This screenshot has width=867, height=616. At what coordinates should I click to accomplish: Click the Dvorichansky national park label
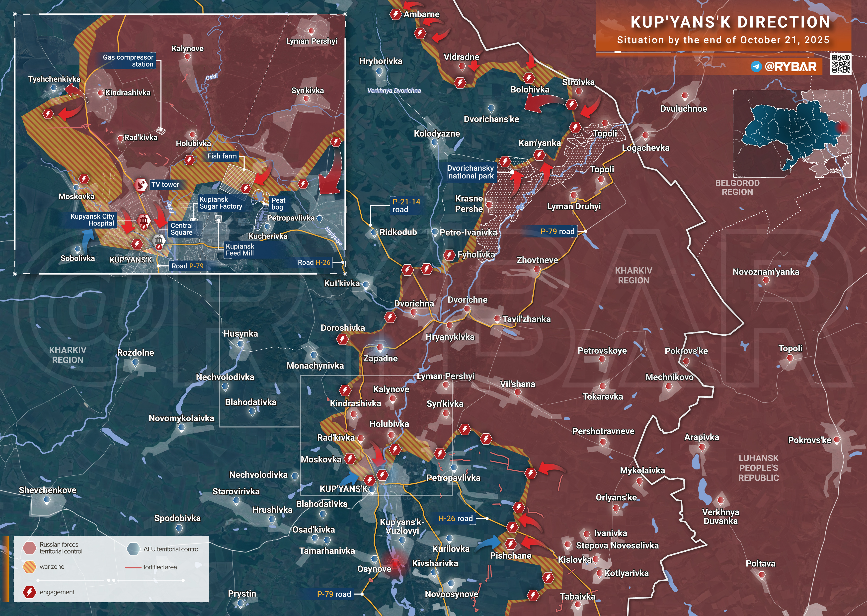pos(471,172)
